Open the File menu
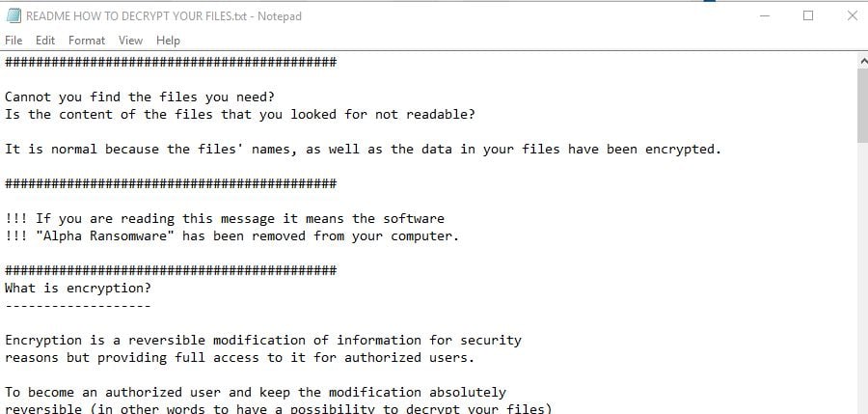Screen dimensions: 868x414 coord(14,41)
